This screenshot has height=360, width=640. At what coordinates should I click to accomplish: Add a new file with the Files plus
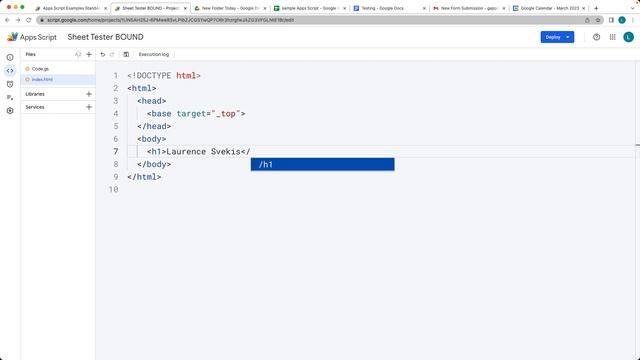[x=89, y=54]
